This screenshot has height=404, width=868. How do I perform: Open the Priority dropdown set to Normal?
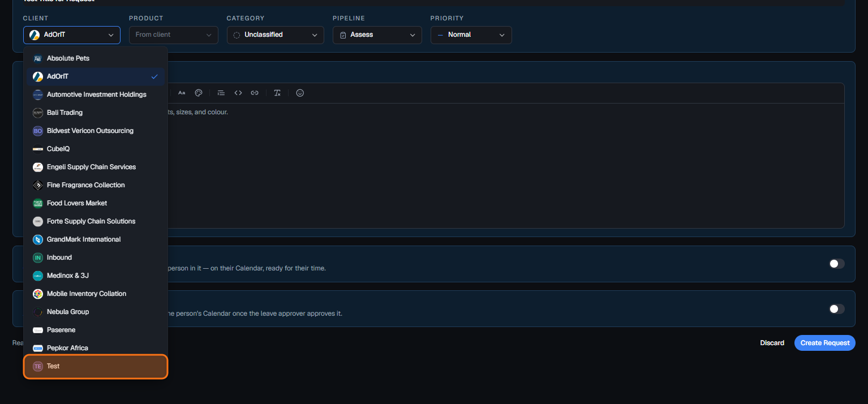pos(471,35)
